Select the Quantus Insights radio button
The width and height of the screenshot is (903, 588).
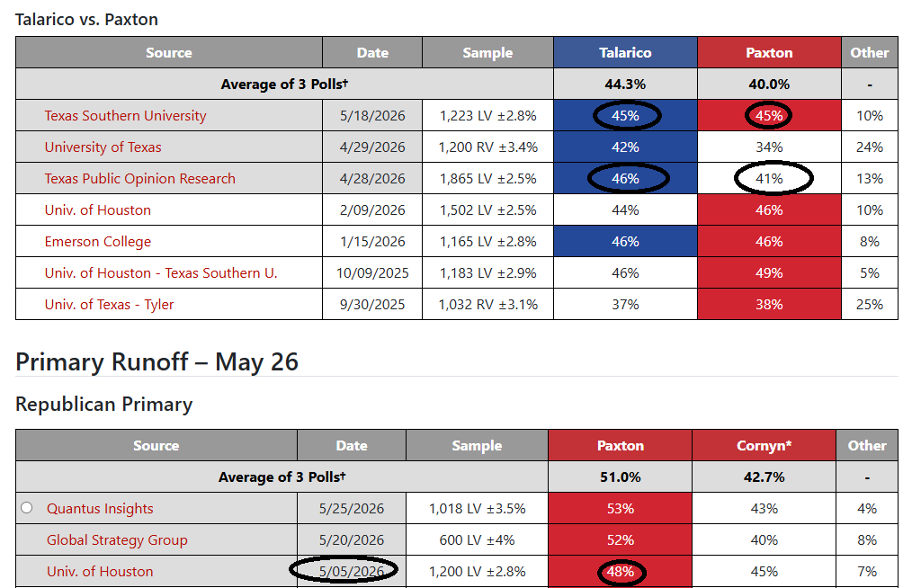point(26,507)
